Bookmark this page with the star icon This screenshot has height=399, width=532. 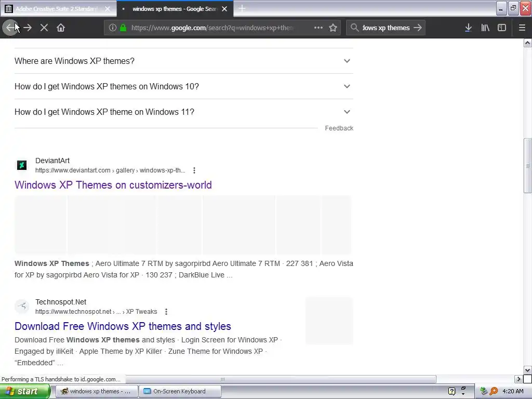pyautogui.click(x=333, y=28)
